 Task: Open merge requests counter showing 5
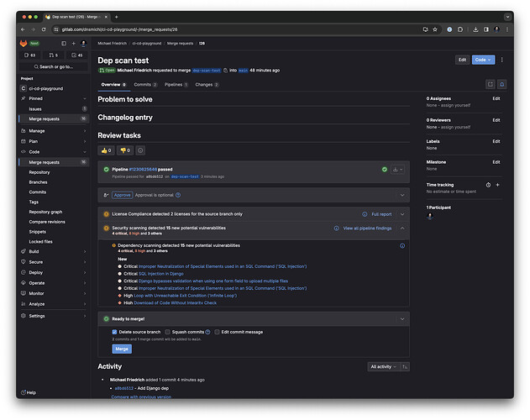[54, 55]
